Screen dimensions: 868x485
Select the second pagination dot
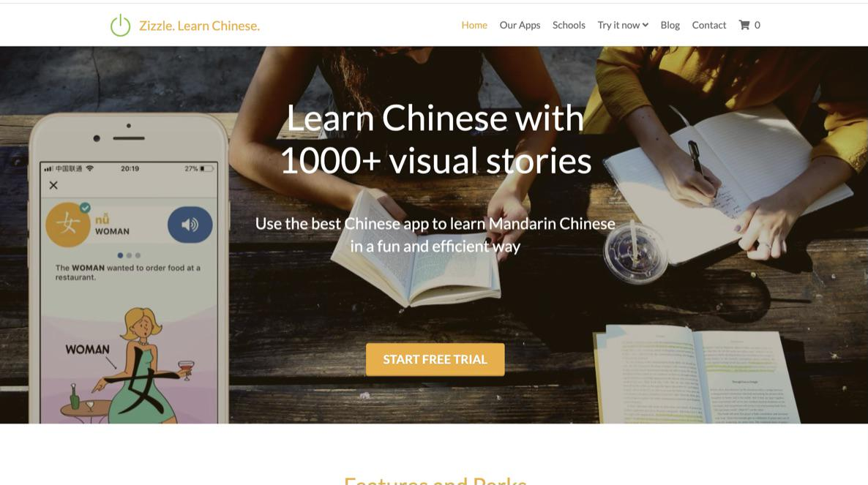click(129, 255)
